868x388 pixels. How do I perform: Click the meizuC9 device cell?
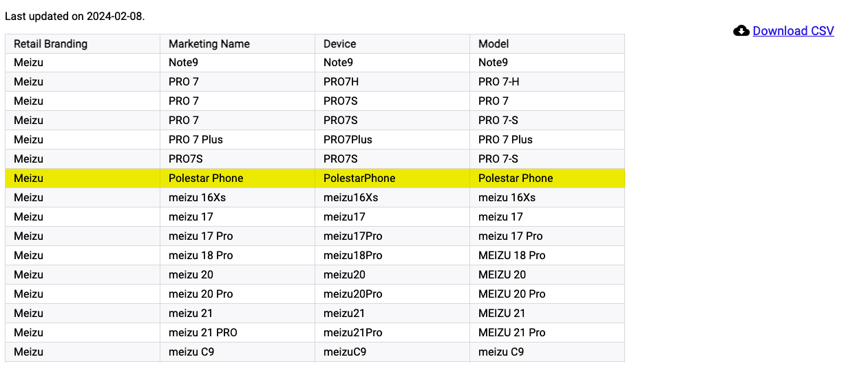[x=345, y=352]
